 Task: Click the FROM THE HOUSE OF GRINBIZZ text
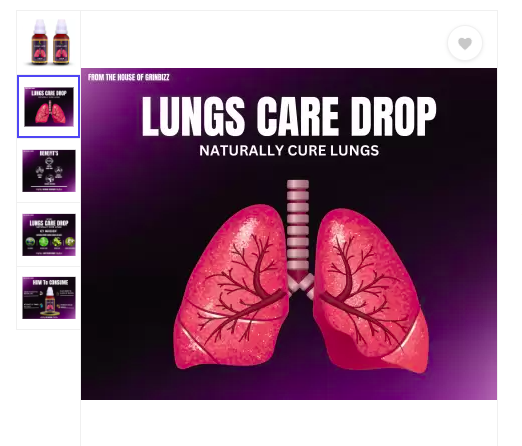pos(129,77)
